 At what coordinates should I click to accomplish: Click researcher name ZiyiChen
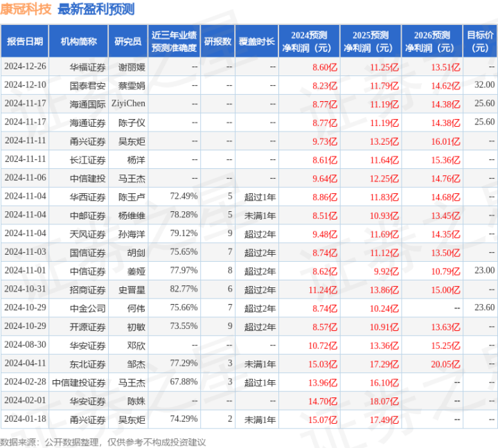(x=128, y=103)
